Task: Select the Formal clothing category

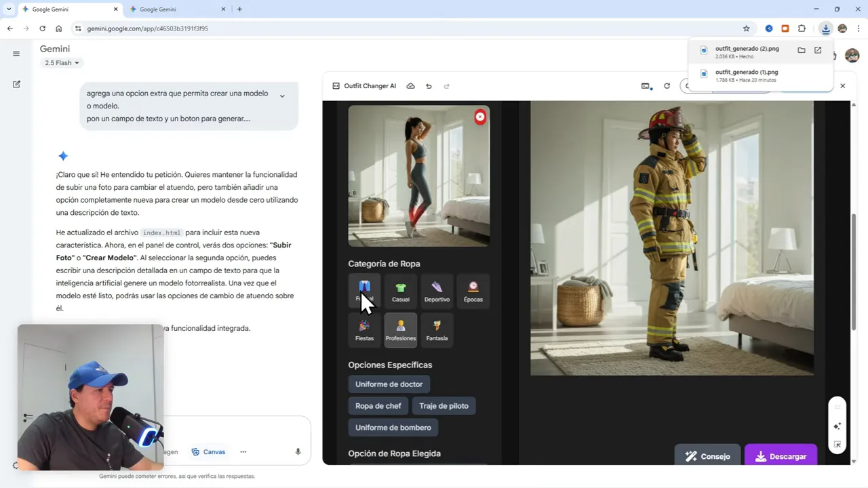Action: [364, 291]
